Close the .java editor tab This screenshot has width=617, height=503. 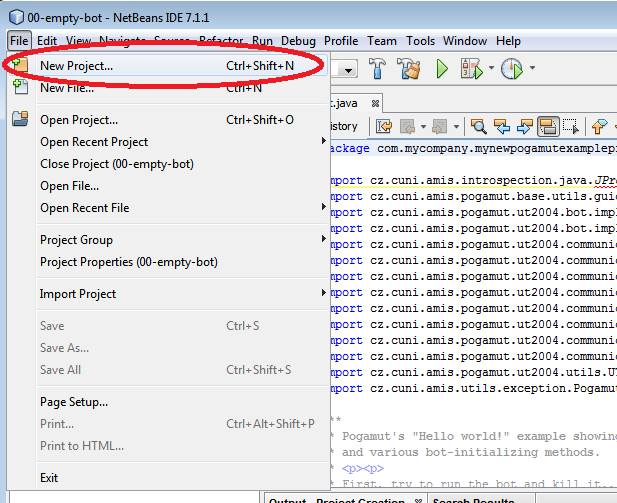click(375, 104)
